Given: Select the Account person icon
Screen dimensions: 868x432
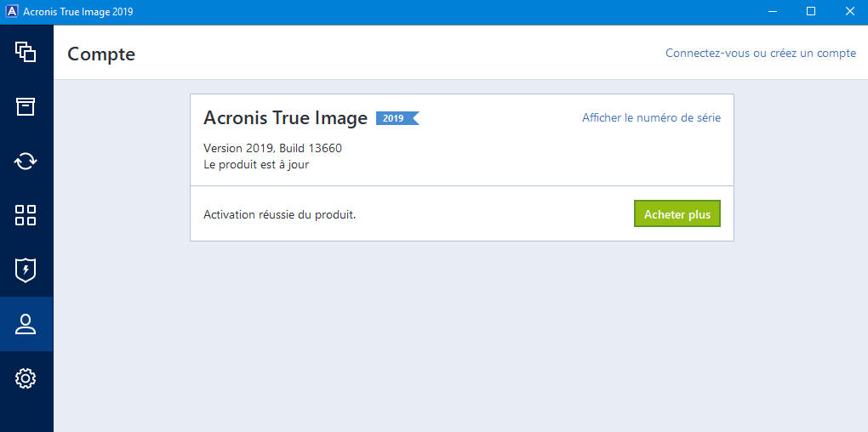Looking at the screenshot, I should [x=26, y=324].
